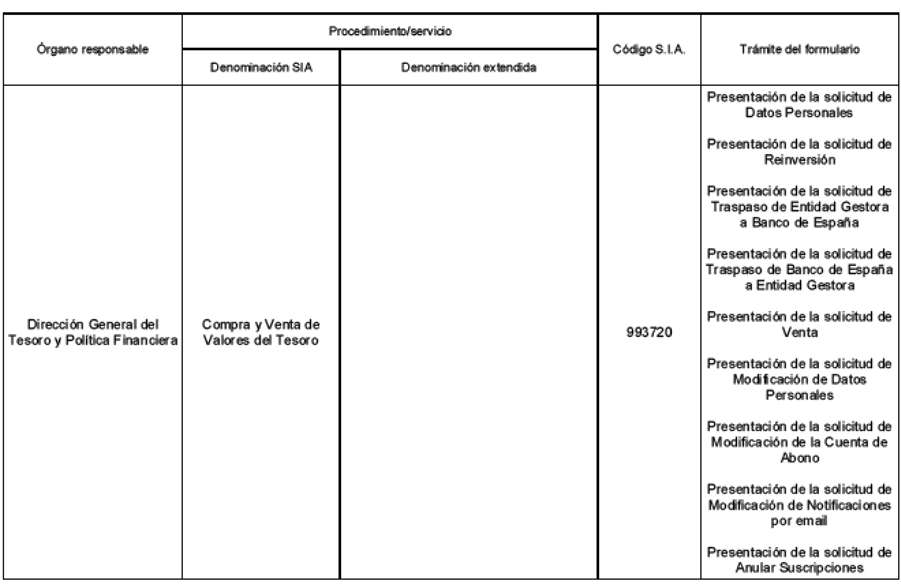Click the 'Órgano responsable' column header
The width and height of the screenshot is (901, 588).
[x=93, y=49]
